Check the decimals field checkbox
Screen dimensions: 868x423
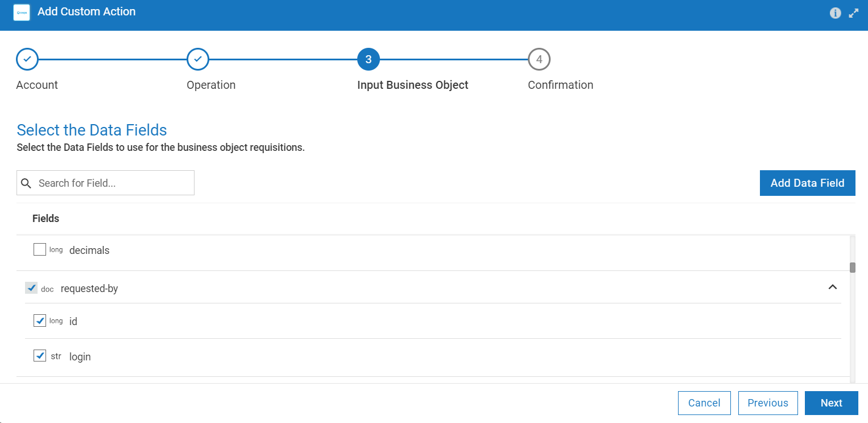40,249
